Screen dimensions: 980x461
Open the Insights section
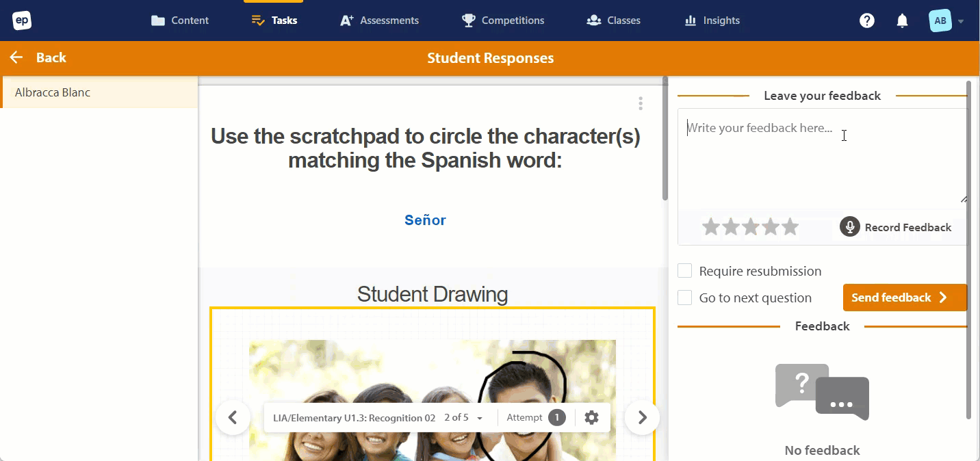coord(712,21)
